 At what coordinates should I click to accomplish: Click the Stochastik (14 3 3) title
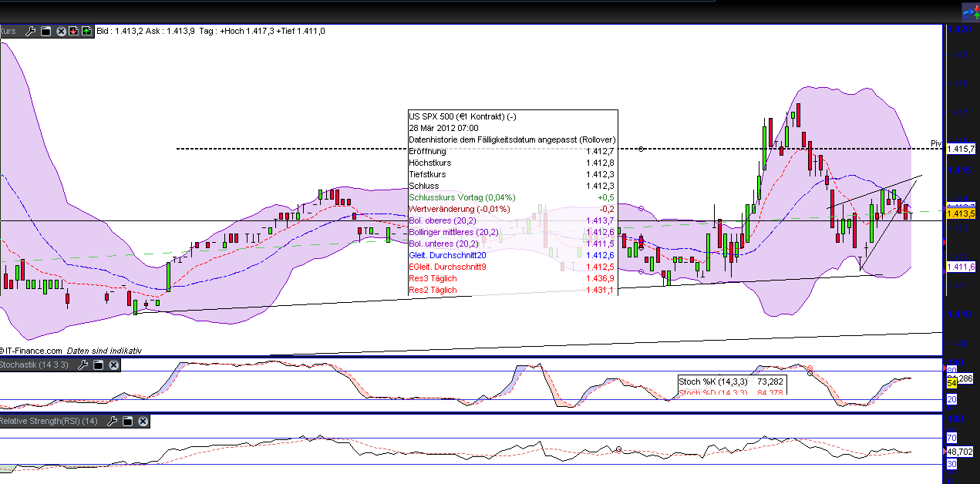pos(34,365)
